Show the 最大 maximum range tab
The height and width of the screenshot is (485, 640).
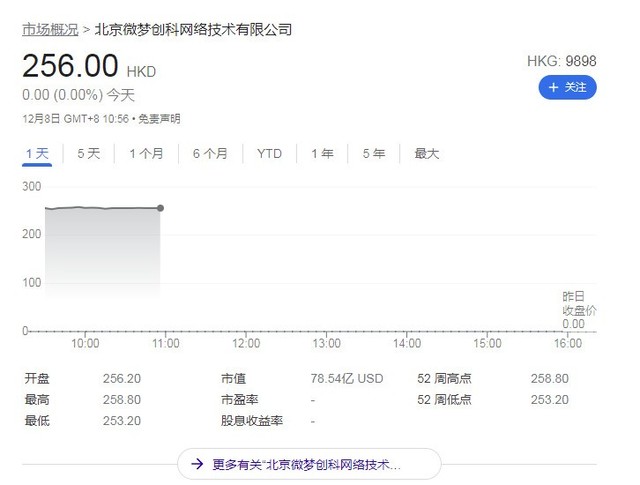coord(427,154)
